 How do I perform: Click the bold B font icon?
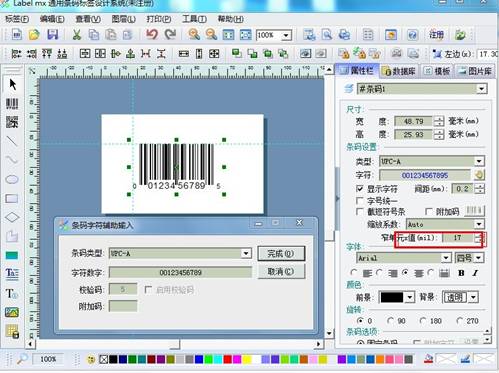coord(461,273)
